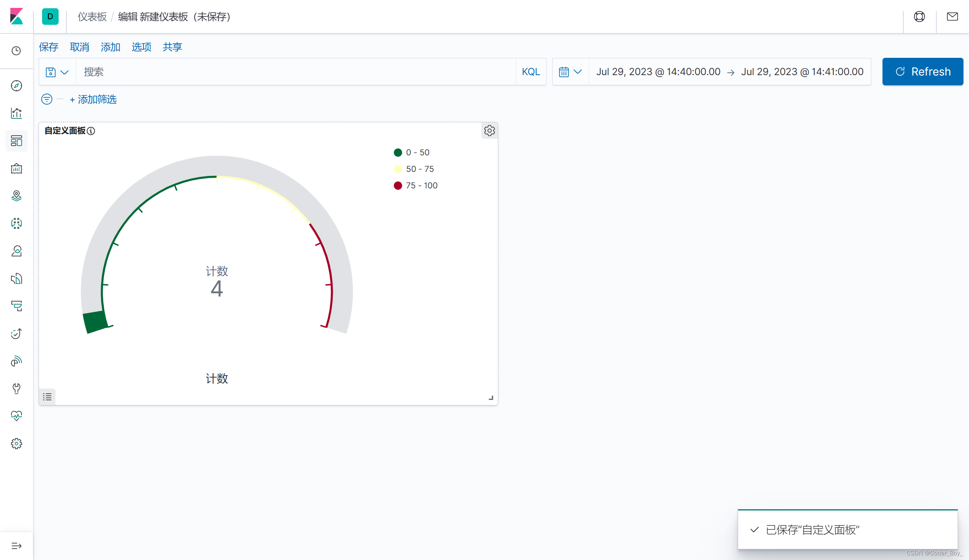The height and width of the screenshot is (560, 969).
Task: Click the 共享 menu item
Action: point(172,47)
